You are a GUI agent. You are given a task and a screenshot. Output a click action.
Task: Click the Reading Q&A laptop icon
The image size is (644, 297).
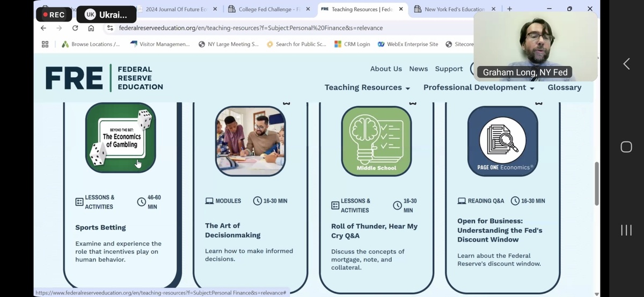[x=462, y=201]
